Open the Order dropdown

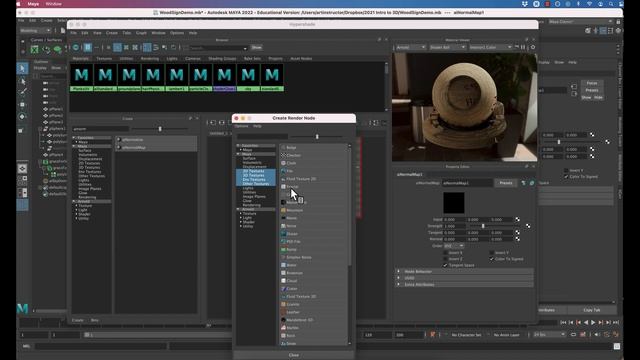tap(454, 246)
